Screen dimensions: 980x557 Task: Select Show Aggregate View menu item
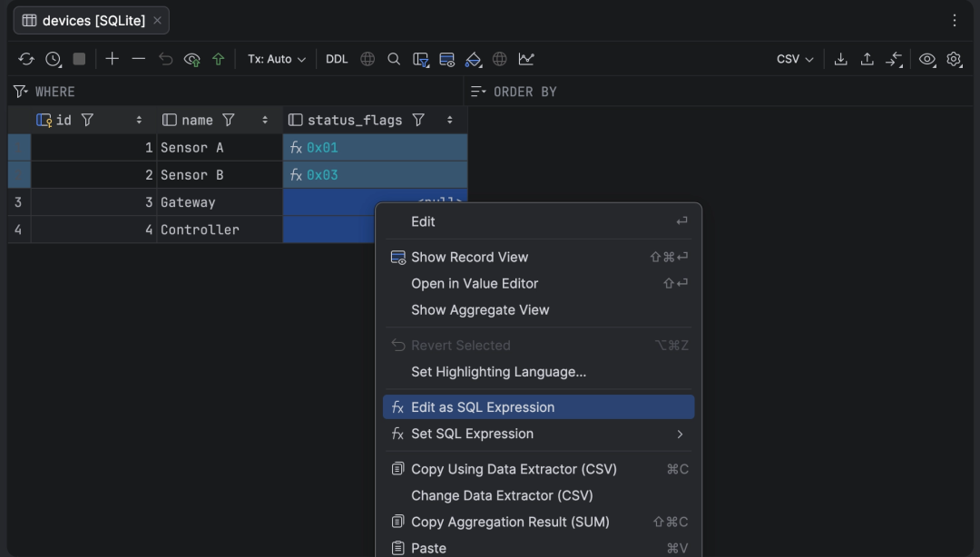point(538,310)
